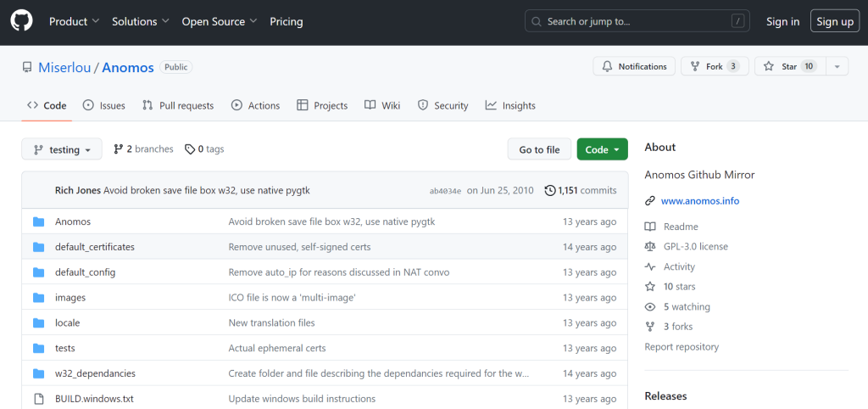
Task: Click the tags icon showing 0 tags
Action: click(x=190, y=149)
